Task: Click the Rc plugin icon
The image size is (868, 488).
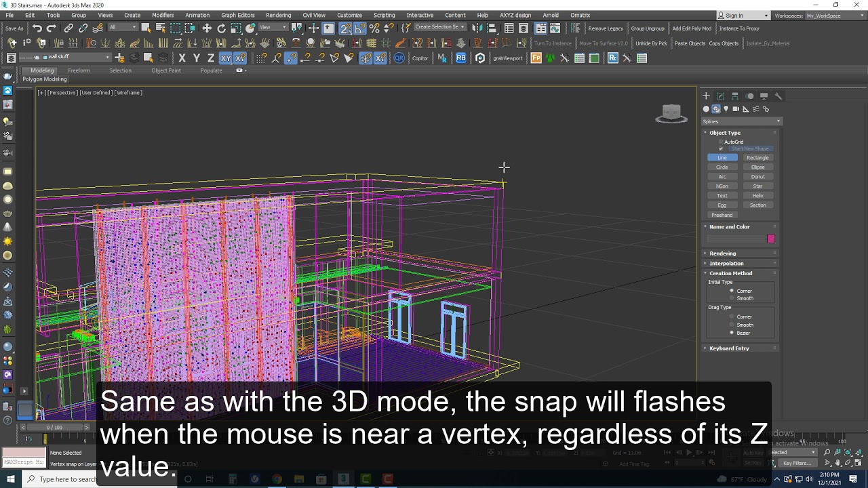Action: pyautogui.click(x=613, y=58)
